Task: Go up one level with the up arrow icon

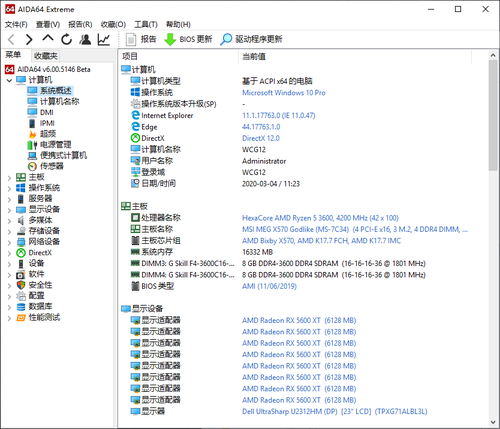Action: click(48, 39)
